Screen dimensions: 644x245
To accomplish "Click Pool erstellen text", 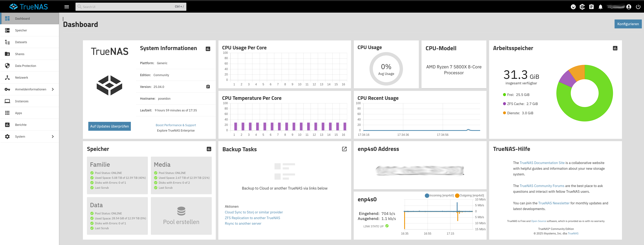I will click(181, 222).
